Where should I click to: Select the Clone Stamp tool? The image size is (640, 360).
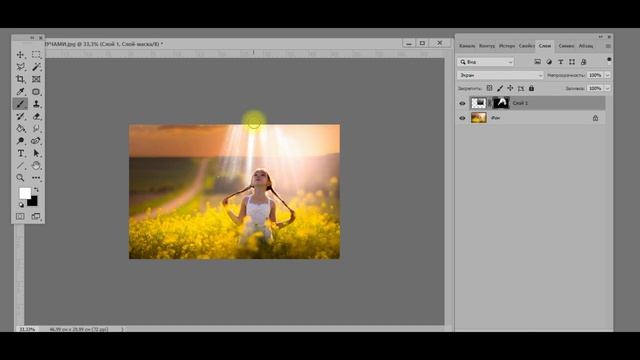click(x=36, y=104)
